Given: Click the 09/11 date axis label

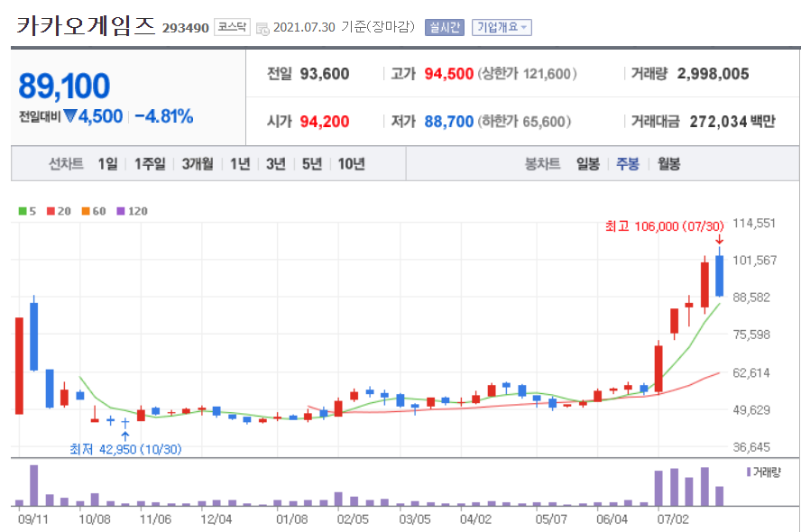Looking at the screenshot, I should (32, 519).
